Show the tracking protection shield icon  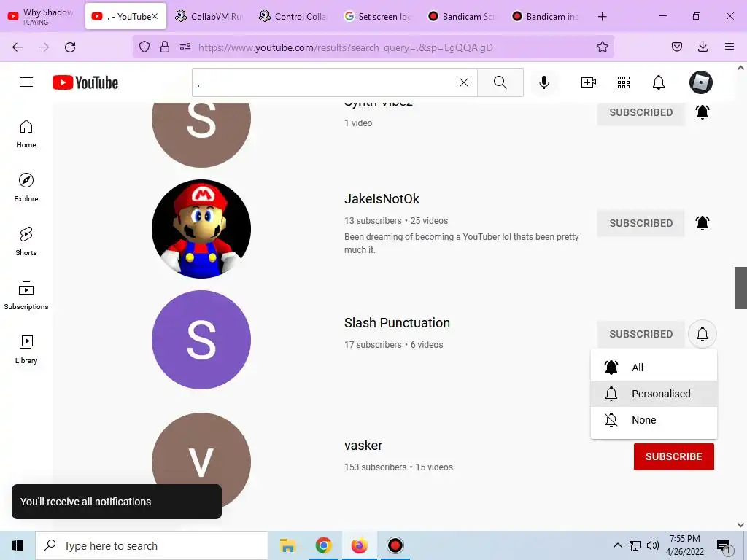pyautogui.click(x=144, y=47)
